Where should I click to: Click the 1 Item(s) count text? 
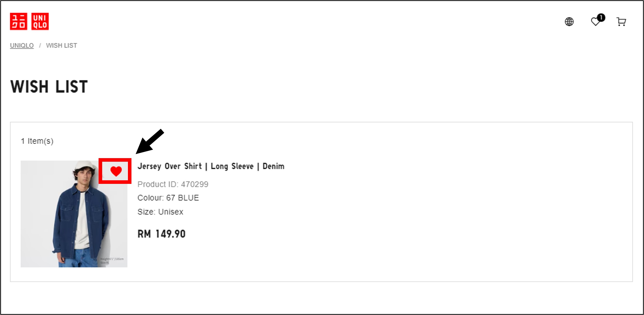click(x=37, y=141)
